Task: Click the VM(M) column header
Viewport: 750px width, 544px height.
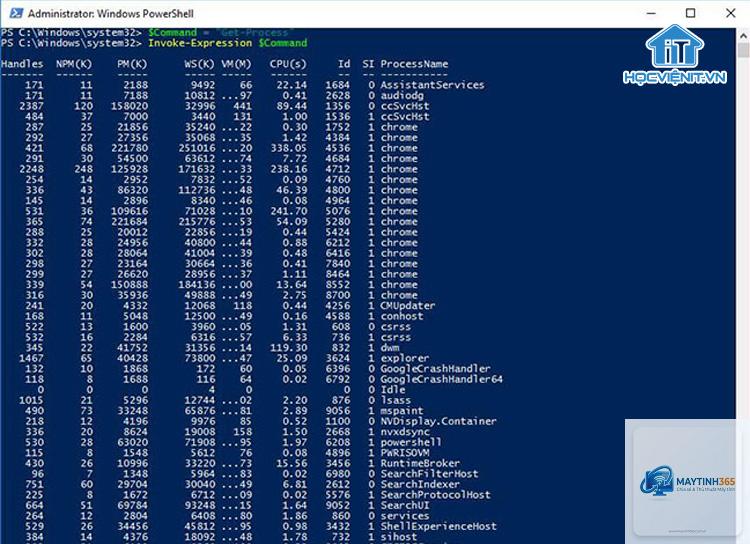Action: pyautogui.click(x=236, y=64)
